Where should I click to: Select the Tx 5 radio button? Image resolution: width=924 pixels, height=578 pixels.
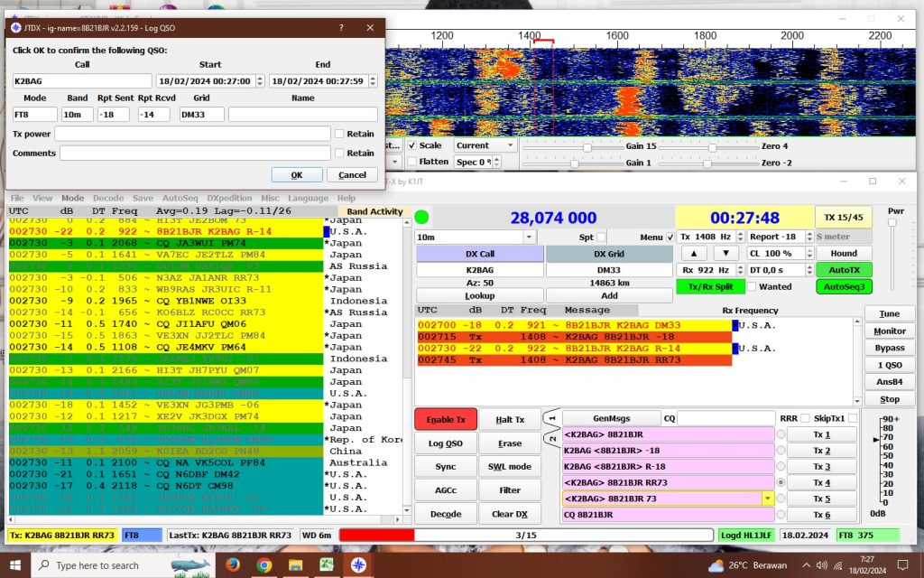pyautogui.click(x=781, y=499)
